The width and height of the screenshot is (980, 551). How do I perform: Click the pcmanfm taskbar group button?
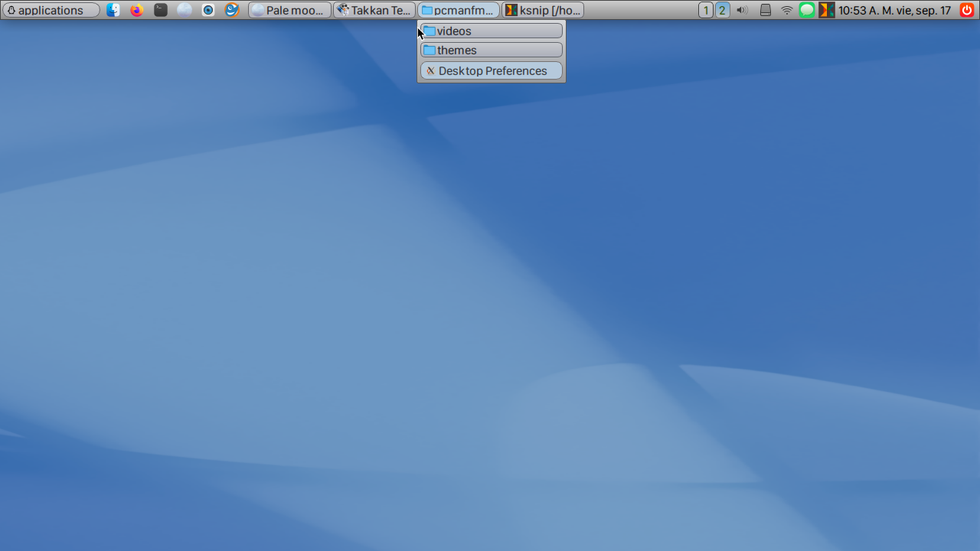[459, 10]
